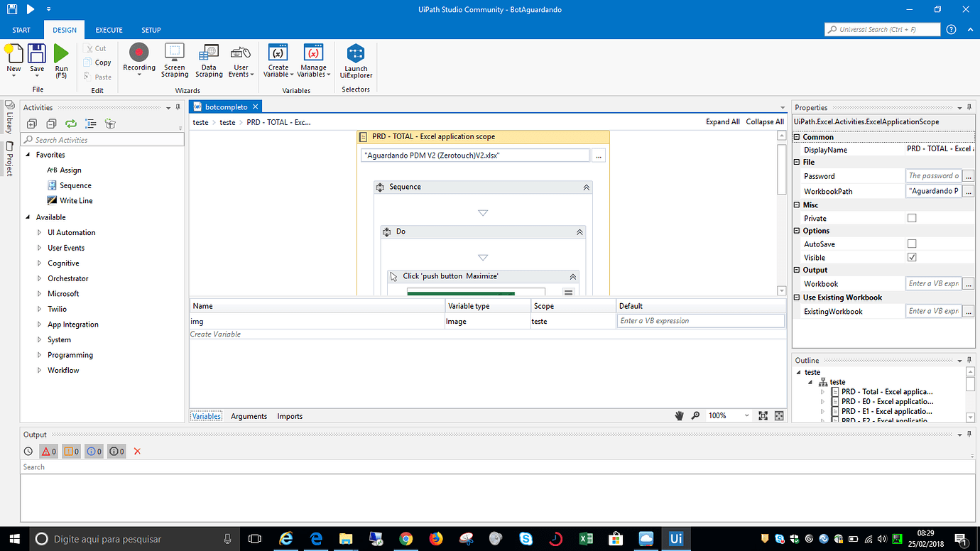Click the Create Variable icon

coord(278,53)
